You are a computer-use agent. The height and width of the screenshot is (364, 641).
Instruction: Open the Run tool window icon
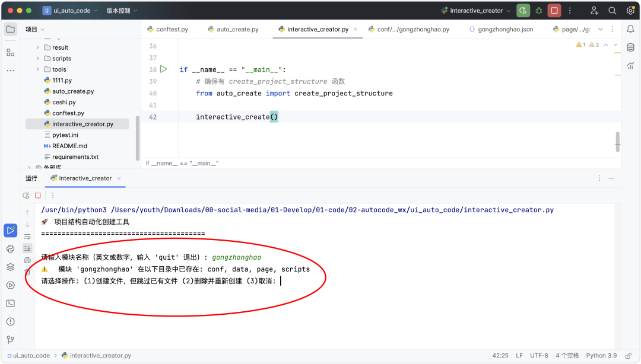(11, 231)
